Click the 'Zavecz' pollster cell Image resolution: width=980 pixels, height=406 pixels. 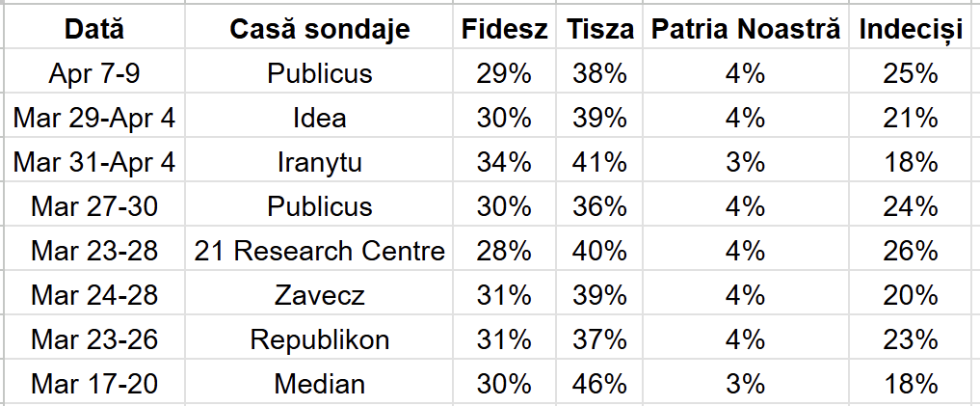point(319,295)
